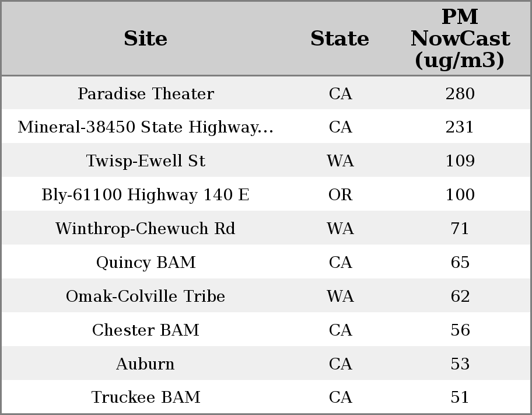Click the PM NowCast column header

[x=460, y=39]
